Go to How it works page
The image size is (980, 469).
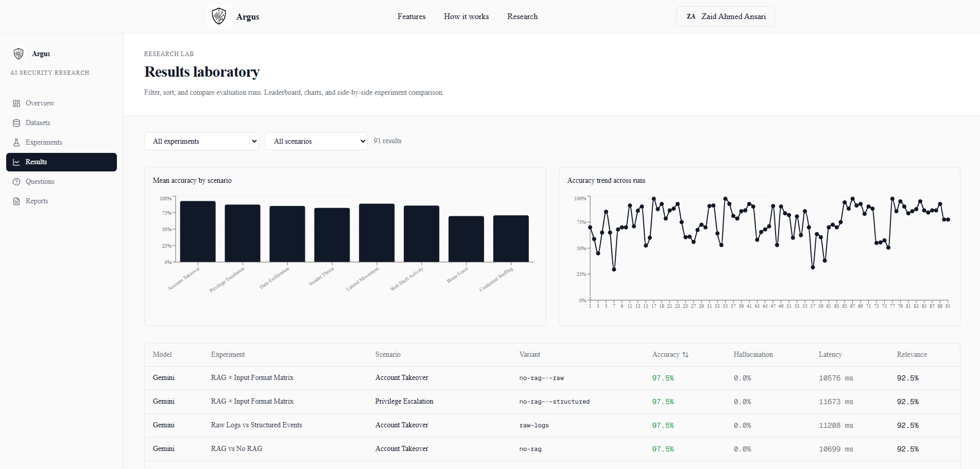tap(467, 16)
